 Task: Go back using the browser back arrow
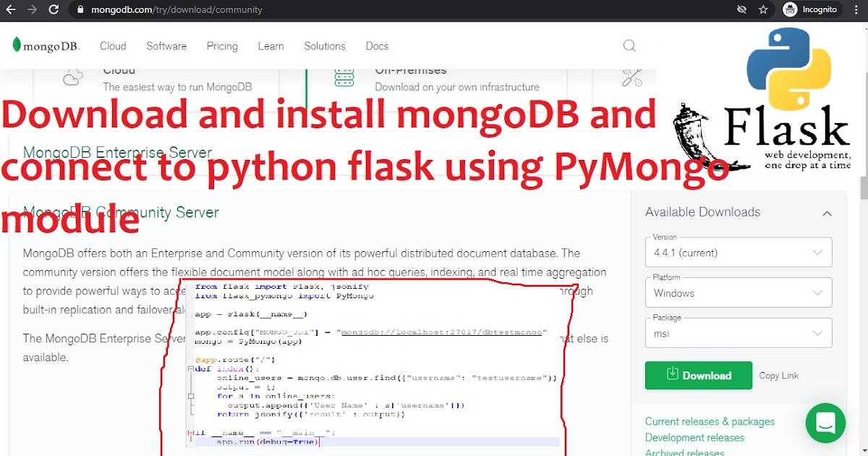pos(11,10)
